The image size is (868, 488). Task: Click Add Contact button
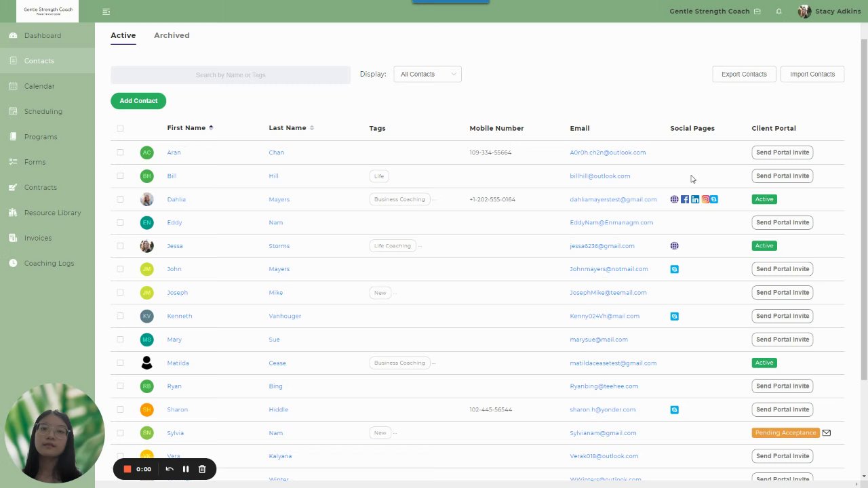pos(138,101)
